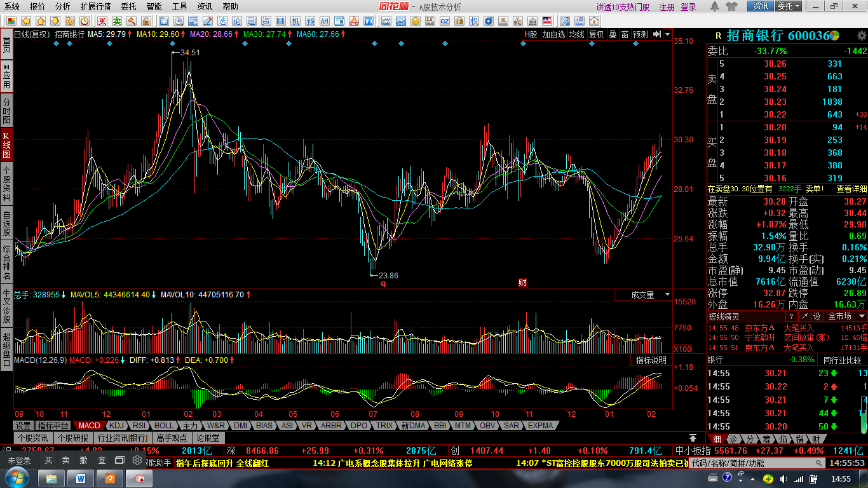Click the 未登录 button in trading bar

tap(19, 460)
